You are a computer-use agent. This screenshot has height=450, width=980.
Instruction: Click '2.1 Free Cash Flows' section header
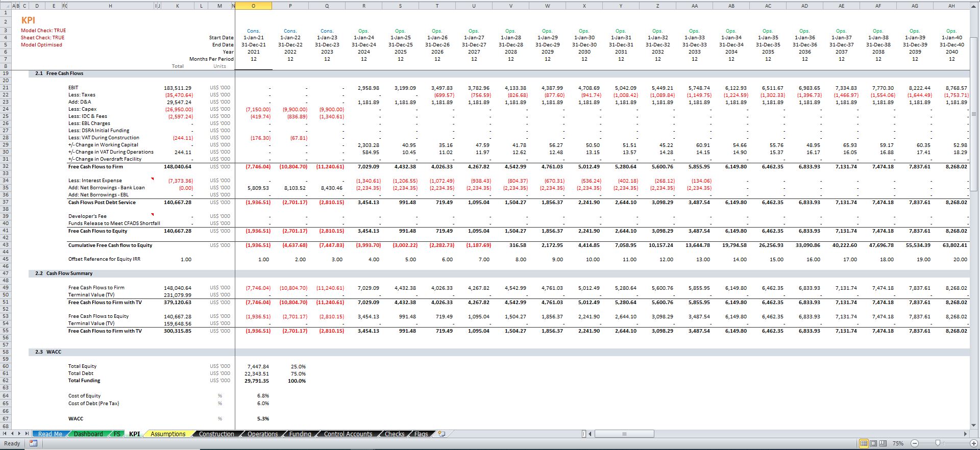(59, 73)
